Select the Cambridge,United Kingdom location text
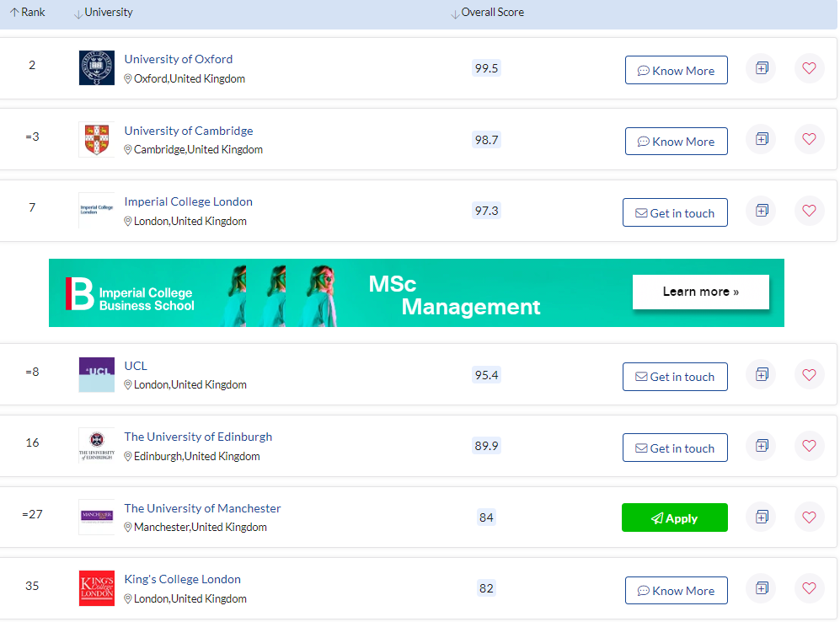This screenshot has width=840, height=622. pyautogui.click(x=198, y=149)
